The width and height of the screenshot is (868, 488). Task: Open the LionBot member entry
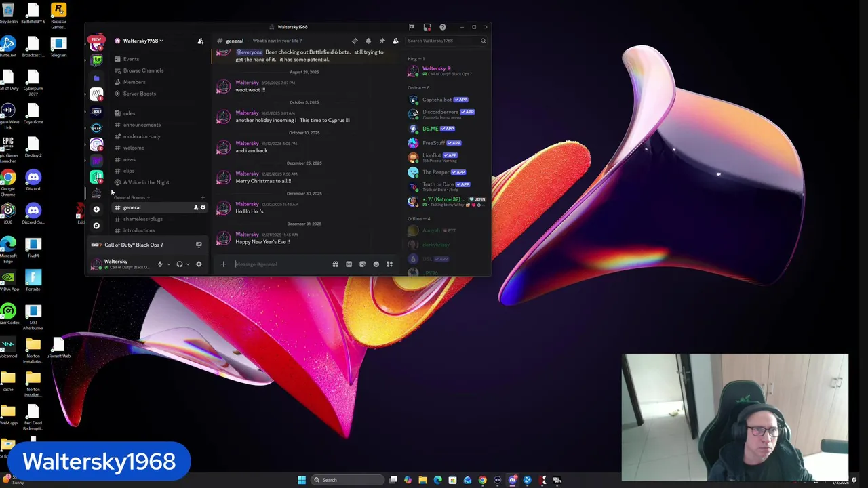click(446, 157)
